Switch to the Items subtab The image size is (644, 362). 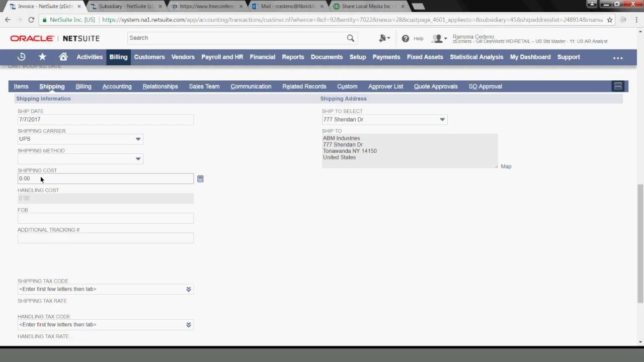[21, 86]
